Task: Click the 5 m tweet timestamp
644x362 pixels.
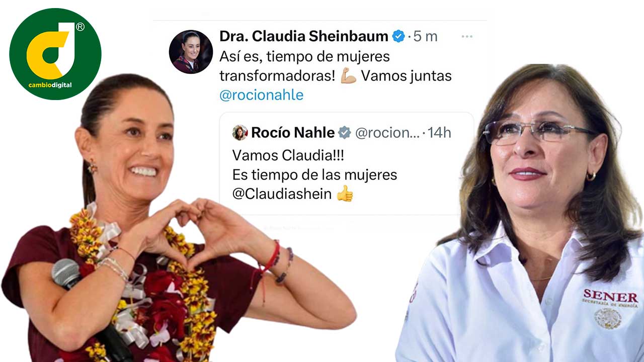Action: pyautogui.click(x=425, y=36)
